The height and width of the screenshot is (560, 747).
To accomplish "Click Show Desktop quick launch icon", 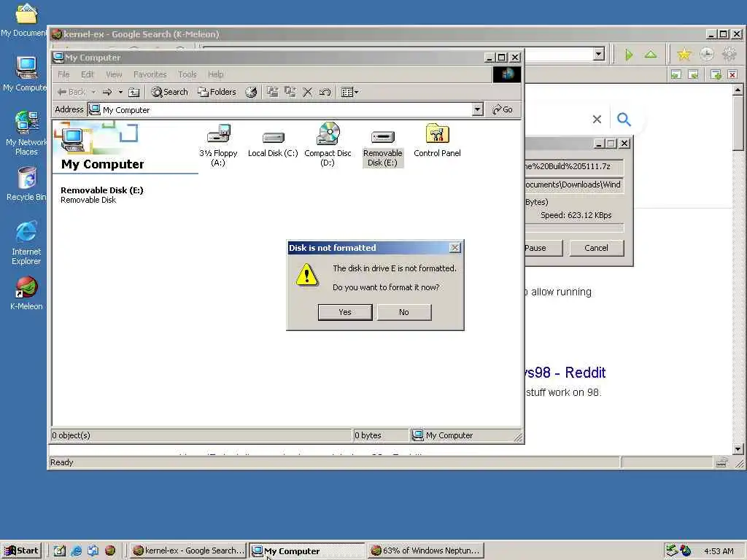I will click(x=59, y=551).
